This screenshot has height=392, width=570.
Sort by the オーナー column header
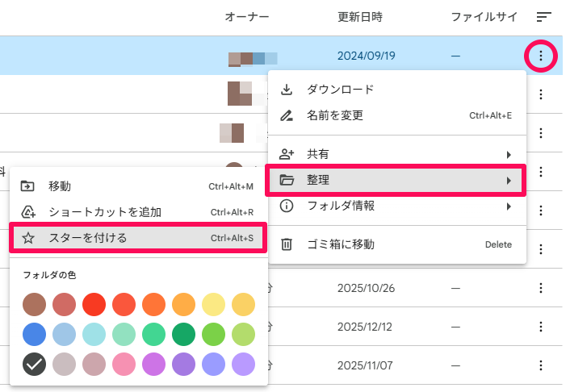click(247, 17)
